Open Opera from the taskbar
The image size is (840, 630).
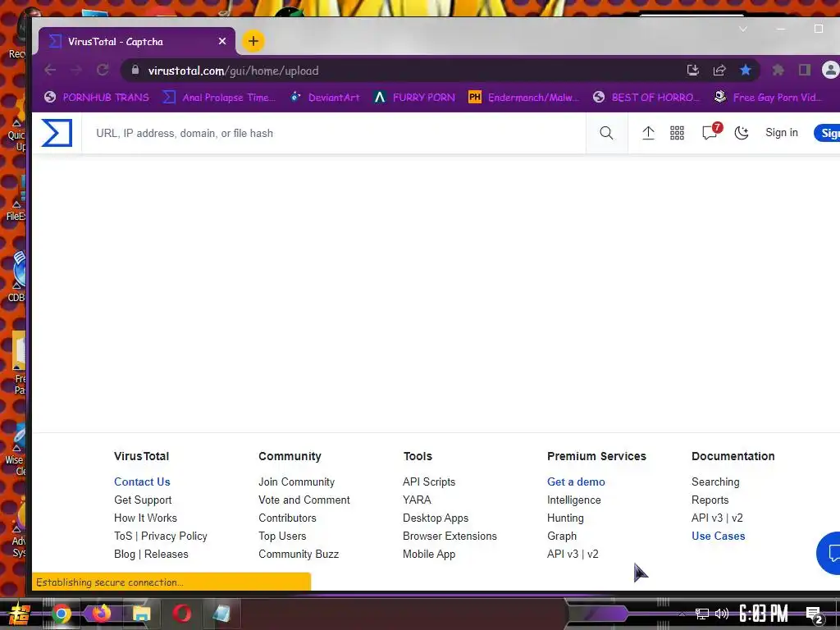click(181, 614)
